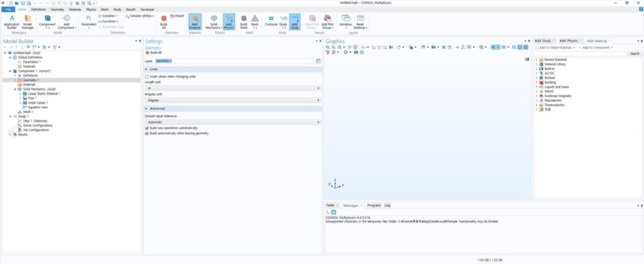Switch to the Add Study panel tab

(x=542, y=41)
